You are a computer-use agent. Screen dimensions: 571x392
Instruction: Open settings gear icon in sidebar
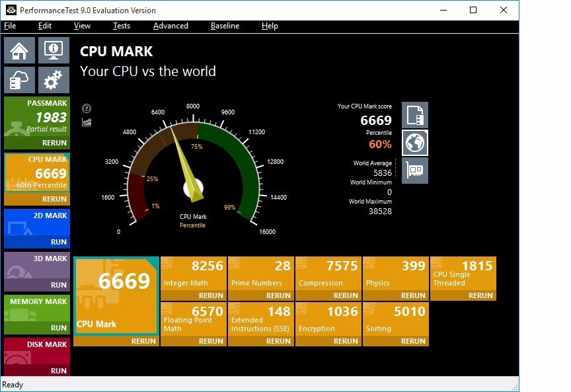54,80
